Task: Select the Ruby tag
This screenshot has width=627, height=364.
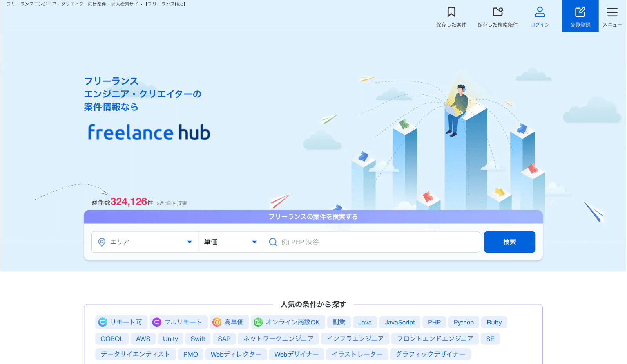Action: click(494, 322)
